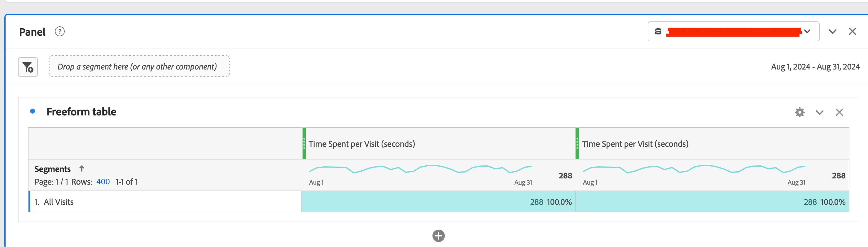Screen dimensions: 868x247
Task: Click the Rows 400 link
Action: (103, 182)
